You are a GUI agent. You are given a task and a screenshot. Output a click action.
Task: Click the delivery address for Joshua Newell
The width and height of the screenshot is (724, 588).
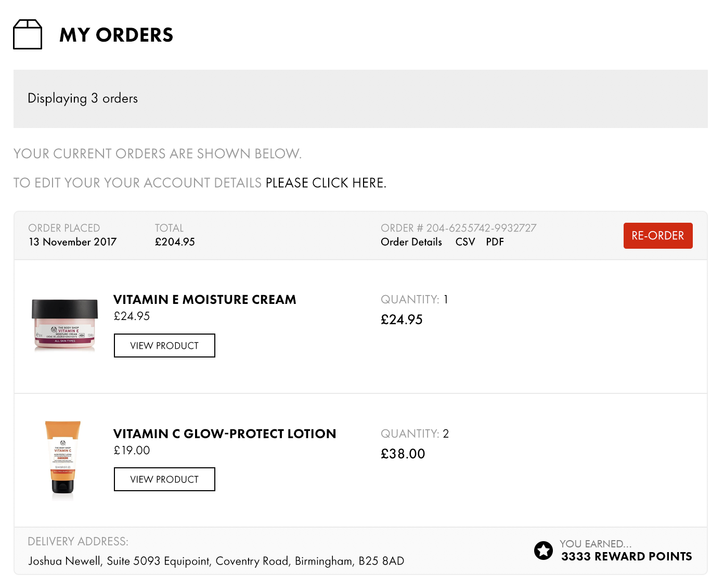click(216, 561)
